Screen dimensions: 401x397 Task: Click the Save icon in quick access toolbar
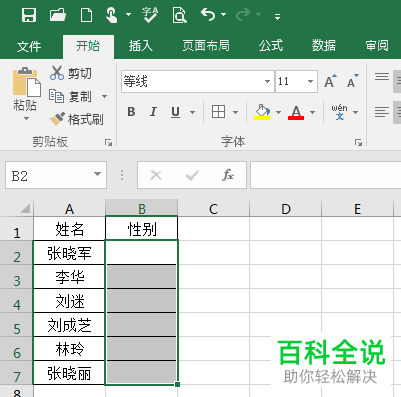pos(29,15)
